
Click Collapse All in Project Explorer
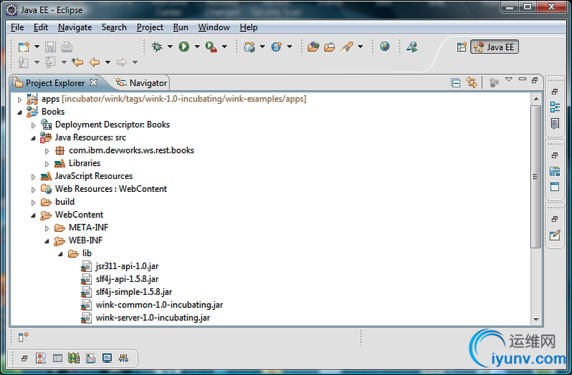click(x=456, y=83)
